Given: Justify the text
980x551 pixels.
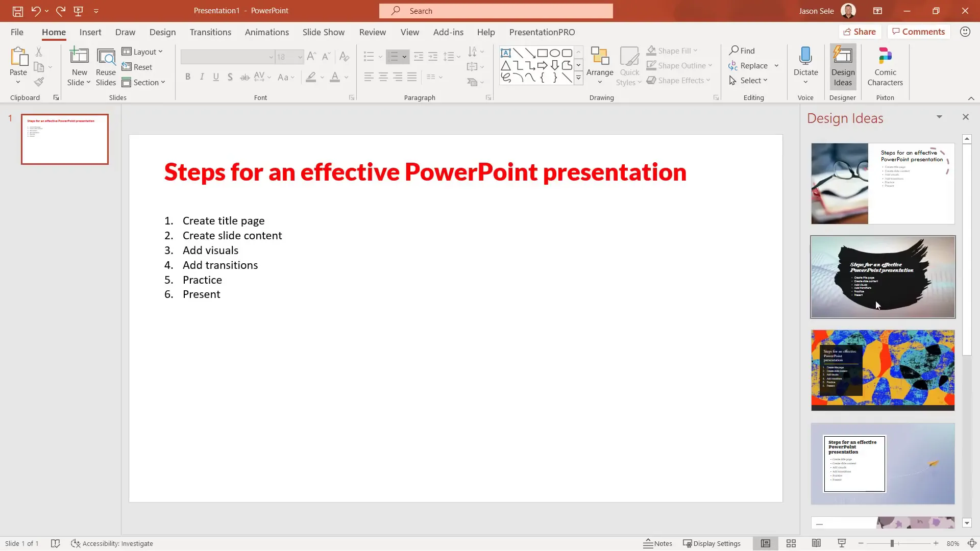Looking at the screenshot, I should [411, 77].
